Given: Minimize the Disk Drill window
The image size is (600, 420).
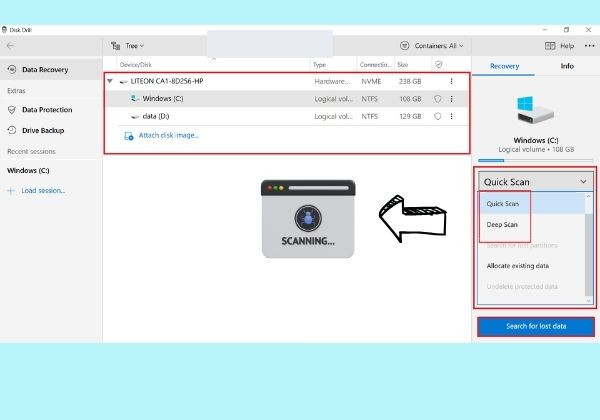Looking at the screenshot, I should (545, 30).
